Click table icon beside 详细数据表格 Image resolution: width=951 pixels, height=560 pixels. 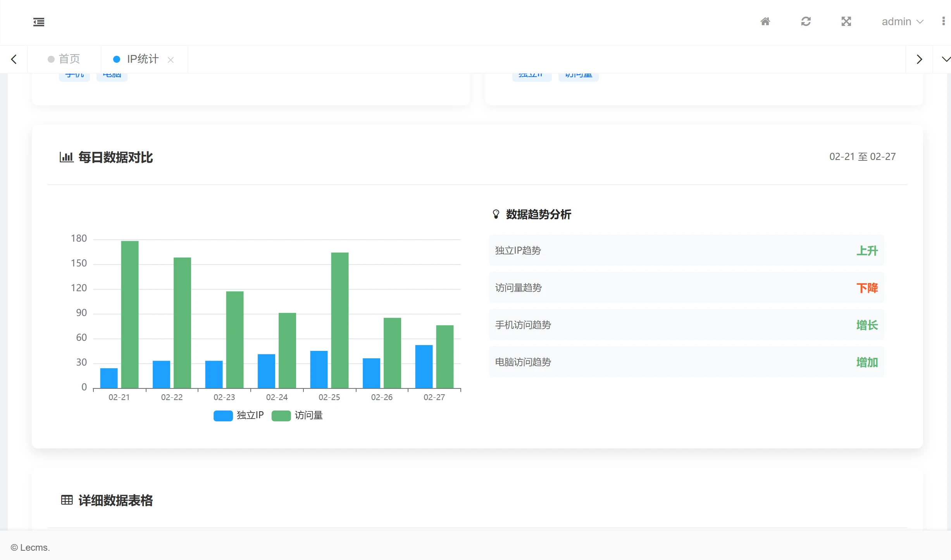[x=67, y=500]
